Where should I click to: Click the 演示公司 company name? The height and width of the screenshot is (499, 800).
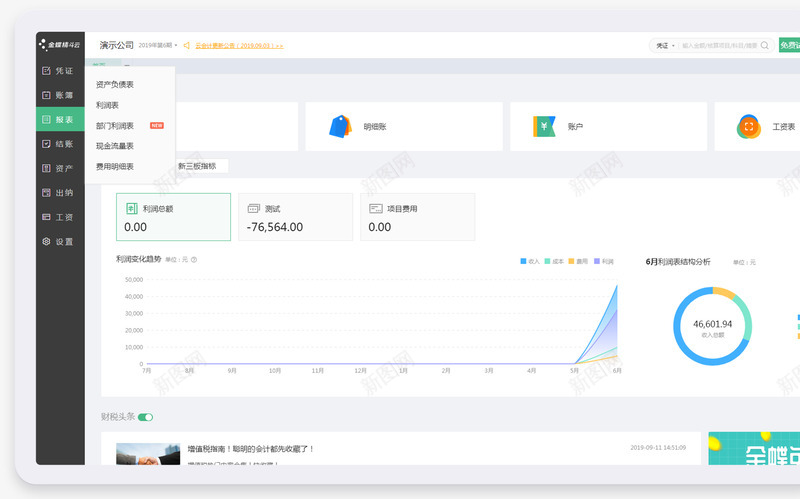116,45
